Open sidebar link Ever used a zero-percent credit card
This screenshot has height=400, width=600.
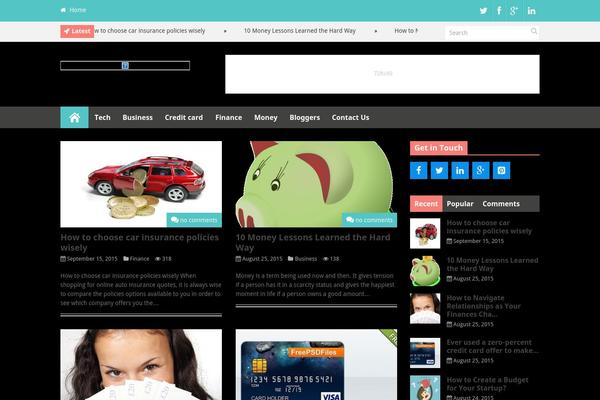pyautogui.click(x=492, y=346)
